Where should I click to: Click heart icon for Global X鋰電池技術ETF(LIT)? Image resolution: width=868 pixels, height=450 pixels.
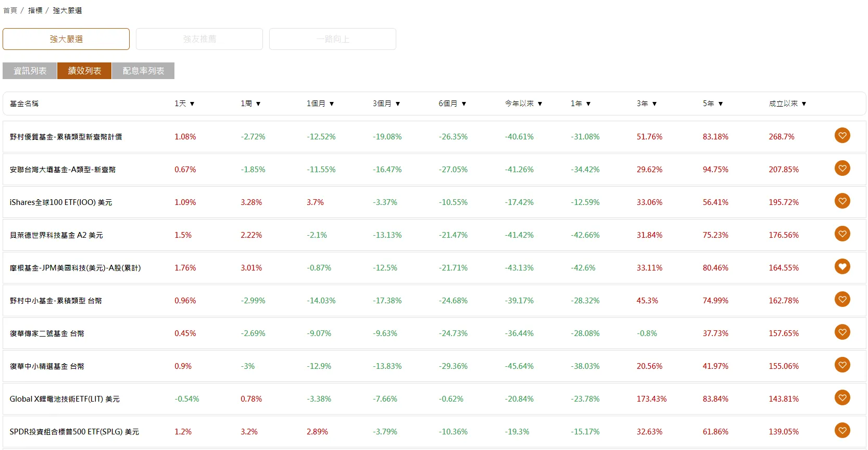coord(842,397)
